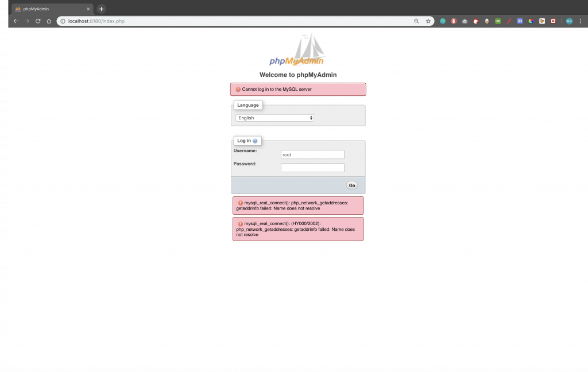This screenshot has width=588, height=372.
Task: Open the Chrome profile avatar
Action: coord(569,21)
